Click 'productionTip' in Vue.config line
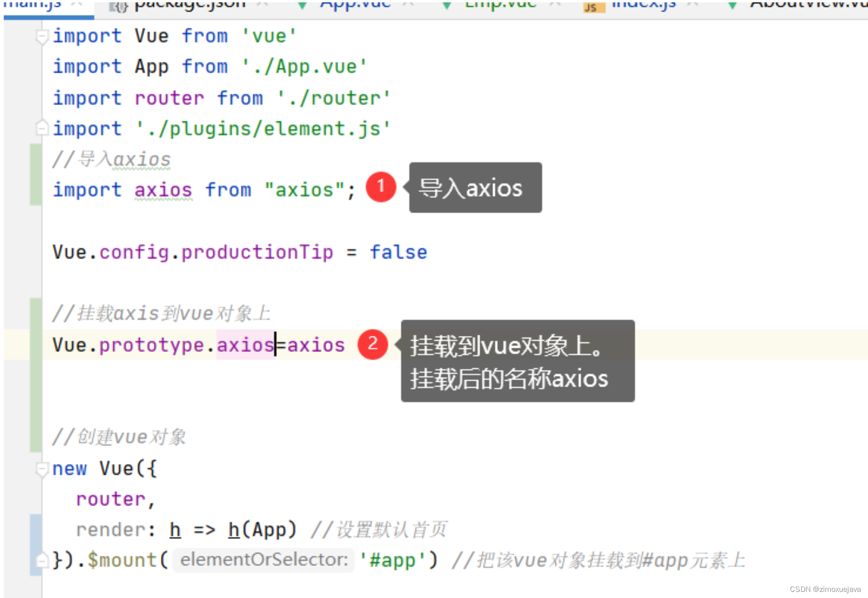Viewport: 868px width, 598px height. (257, 253)
